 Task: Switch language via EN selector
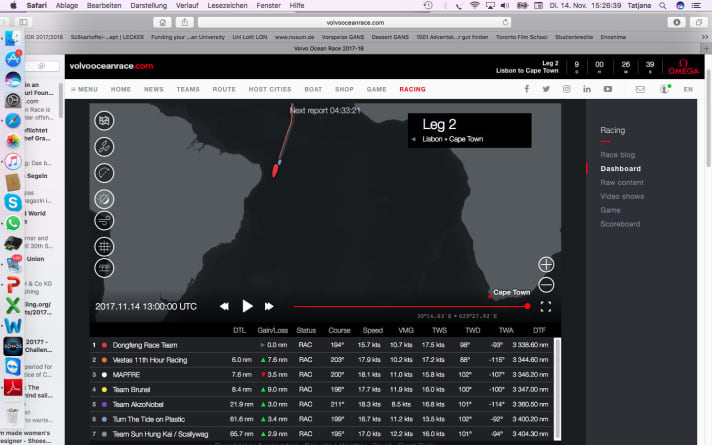pyautogui.click(x=688, y=89)
